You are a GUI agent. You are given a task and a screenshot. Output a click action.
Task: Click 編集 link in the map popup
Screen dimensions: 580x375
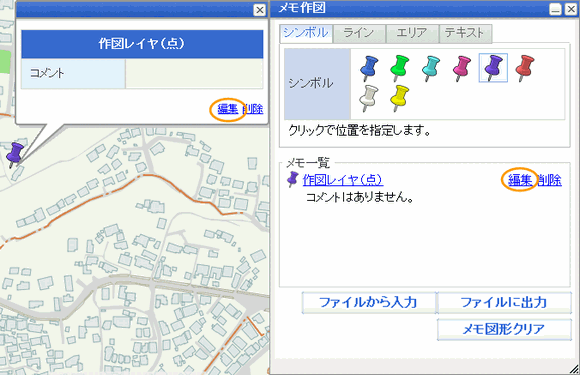[x=228, y=109]
